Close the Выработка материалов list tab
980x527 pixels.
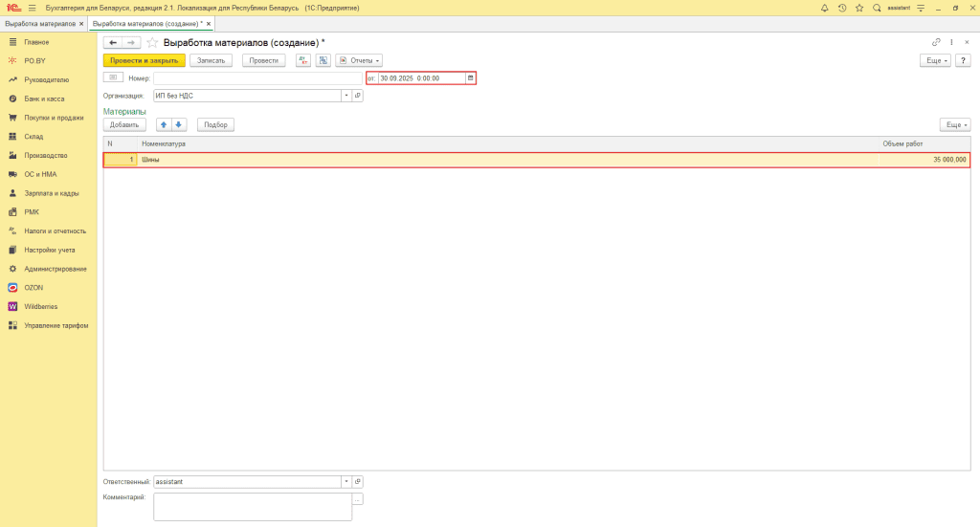81,24
